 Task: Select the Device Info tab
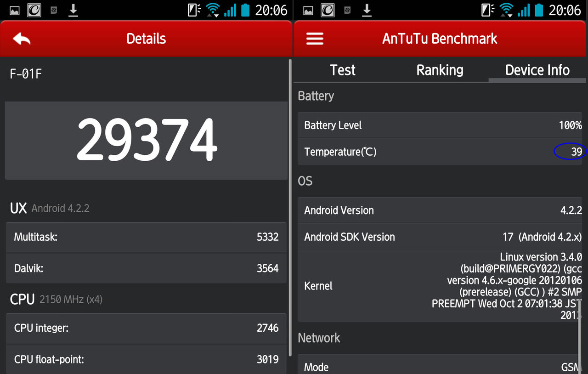click(x=537, y=70)
